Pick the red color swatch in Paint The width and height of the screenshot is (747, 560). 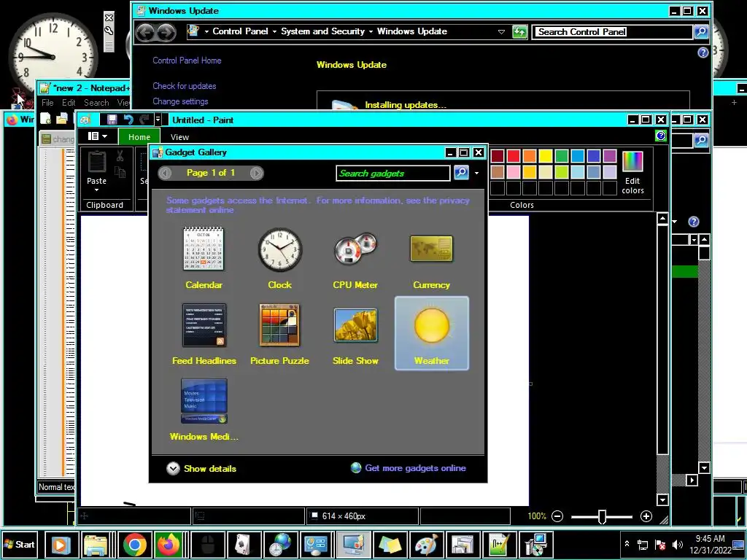[514, 156]
